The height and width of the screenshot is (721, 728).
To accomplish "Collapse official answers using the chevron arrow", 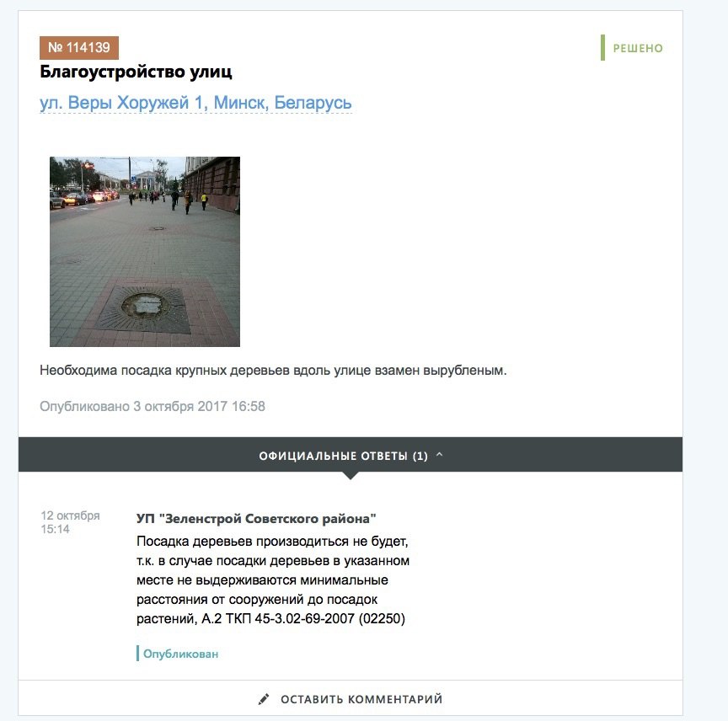I will click(x=440, y=455).
